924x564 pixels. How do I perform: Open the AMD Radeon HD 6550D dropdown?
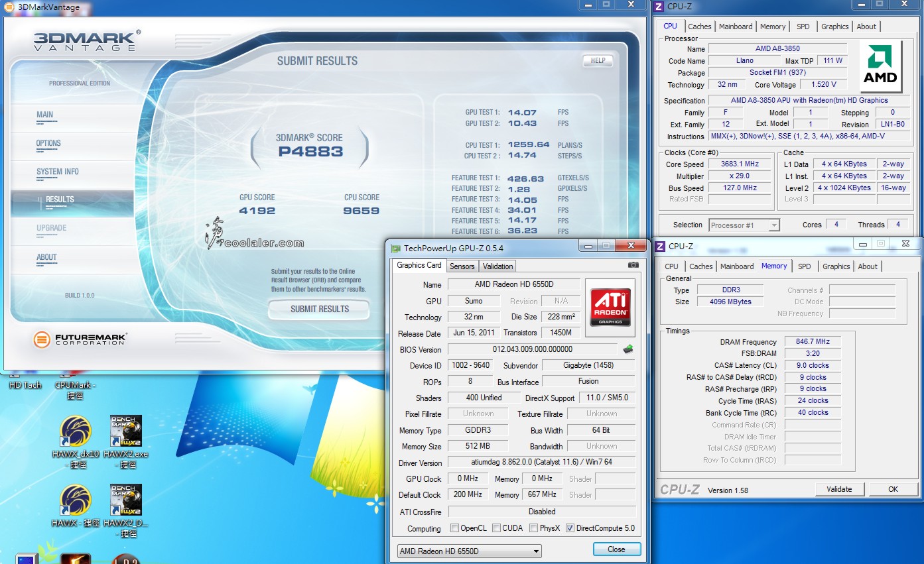click(x=469, y=551)
